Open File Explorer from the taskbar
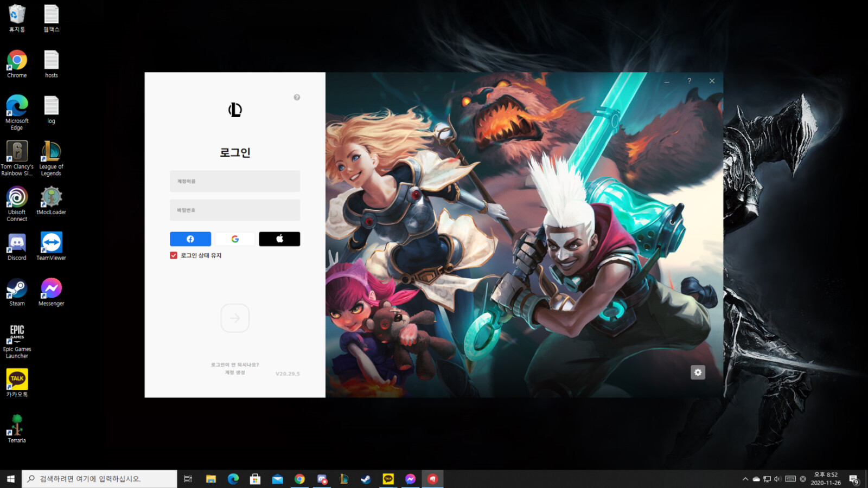 pos(211,479)
